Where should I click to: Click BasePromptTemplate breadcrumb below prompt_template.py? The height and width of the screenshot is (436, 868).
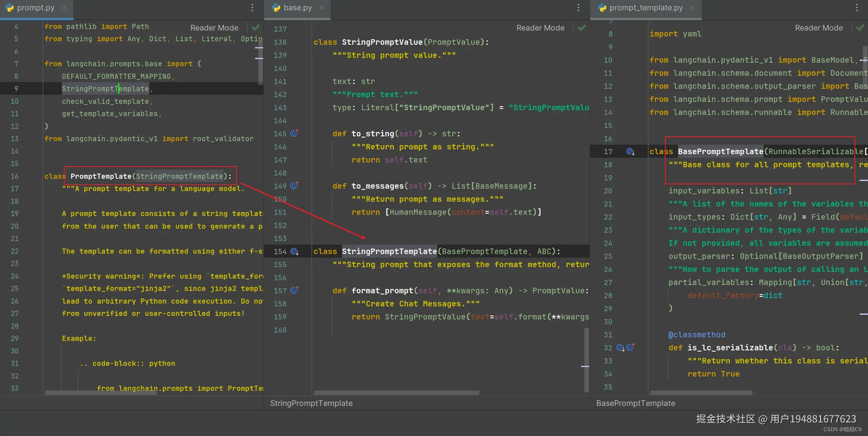(x=636, y=403)
